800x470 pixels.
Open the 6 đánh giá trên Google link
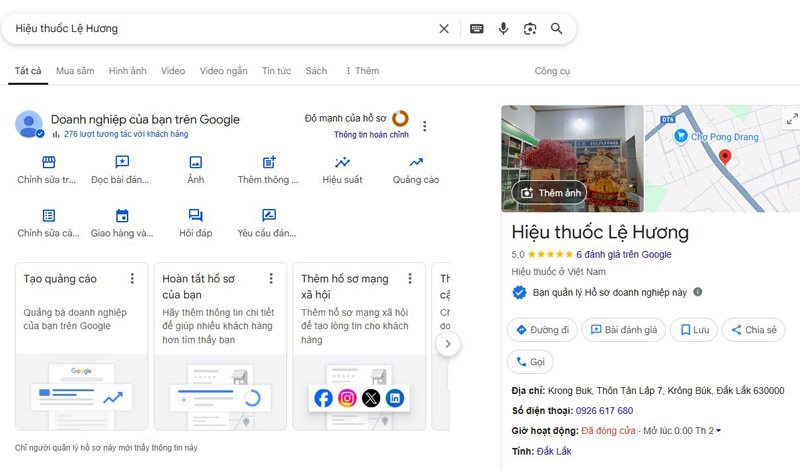coord(623,255)
